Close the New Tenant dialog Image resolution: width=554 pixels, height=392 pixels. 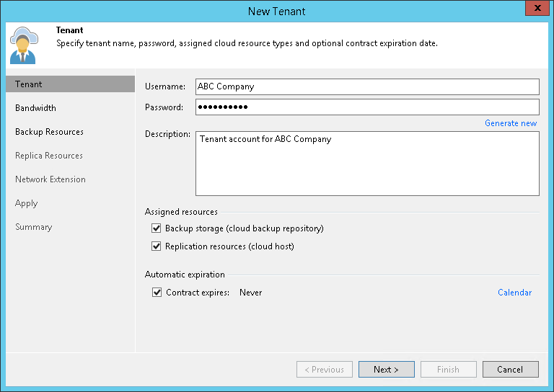point(535,10)
